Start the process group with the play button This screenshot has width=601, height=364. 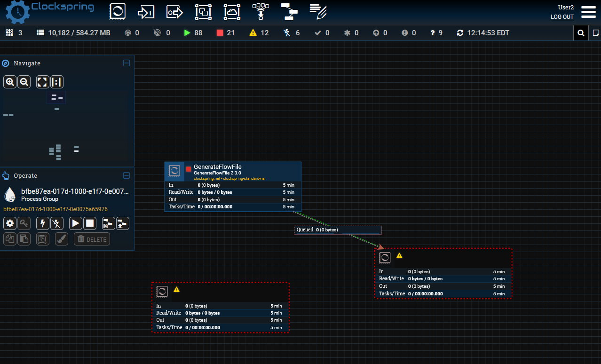pyautogui.click(x=76, y=223)
